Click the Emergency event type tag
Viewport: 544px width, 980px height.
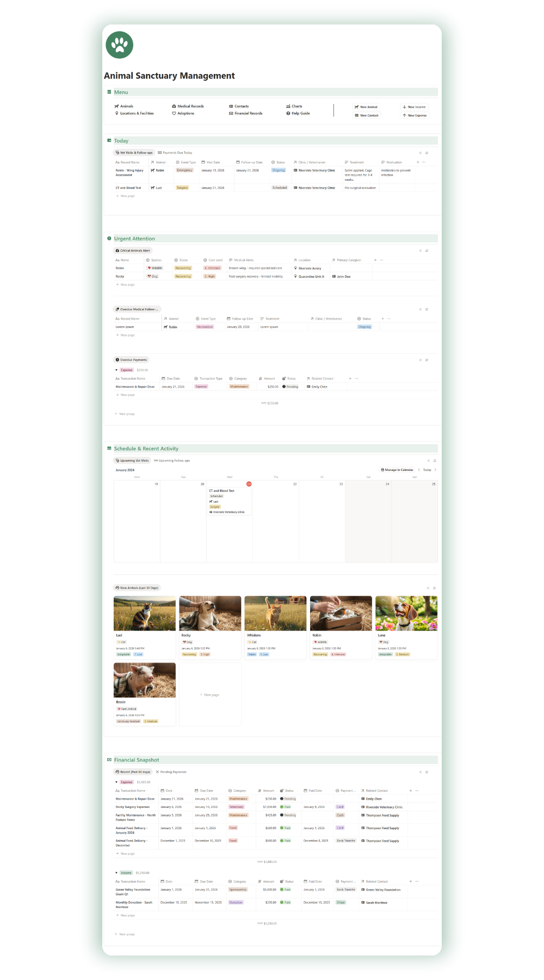(184, 170)
